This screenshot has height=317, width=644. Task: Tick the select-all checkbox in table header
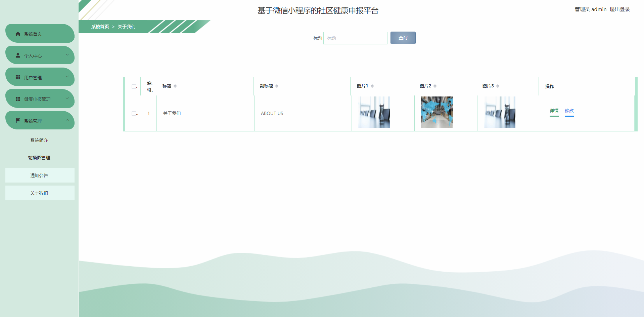(134, 86)
